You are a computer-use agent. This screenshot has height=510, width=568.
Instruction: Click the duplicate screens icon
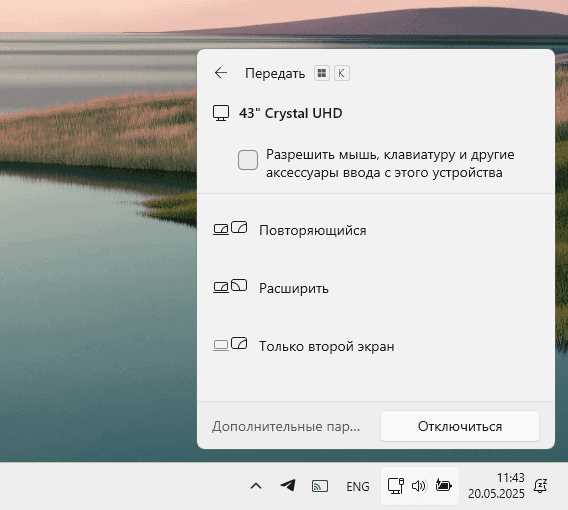pyautogui.click(x=230, y=228)
